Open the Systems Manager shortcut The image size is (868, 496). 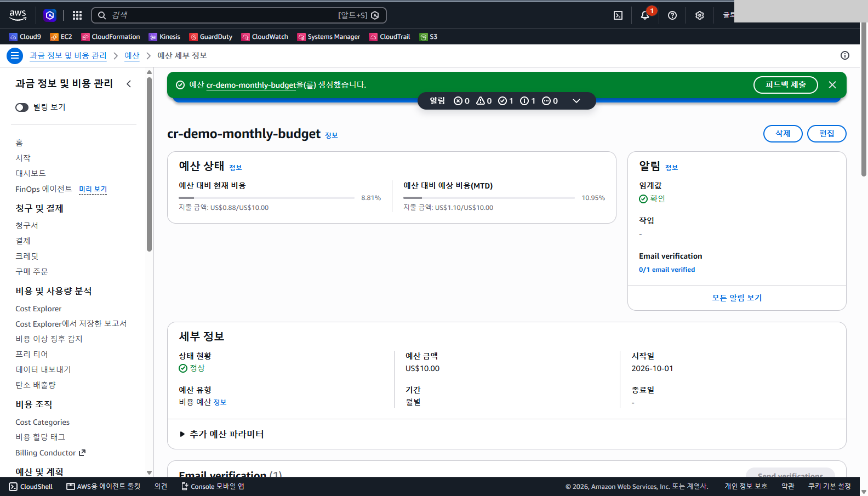point(329,37)
